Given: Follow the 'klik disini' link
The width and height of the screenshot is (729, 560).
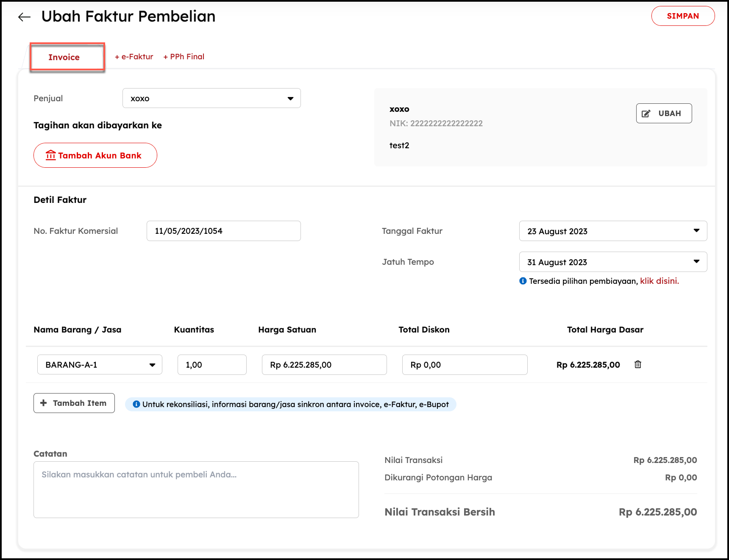Looking at the screenshot, I should (659, 281).
